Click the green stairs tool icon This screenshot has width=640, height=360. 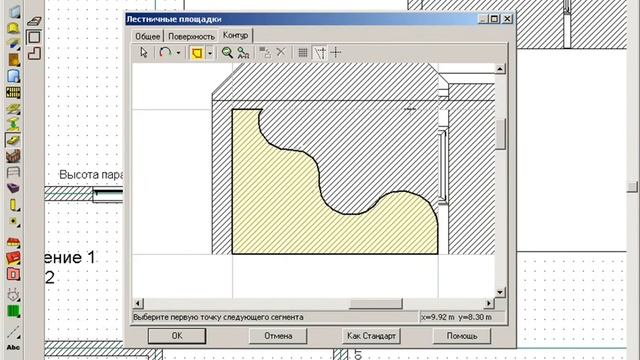point(13,124)
